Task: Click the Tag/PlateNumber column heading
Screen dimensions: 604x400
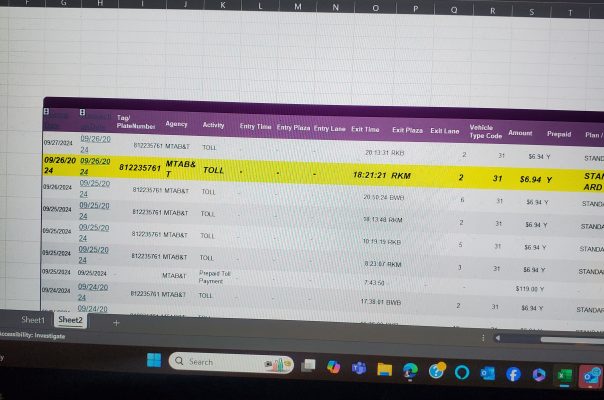Action: pos(136,122)
